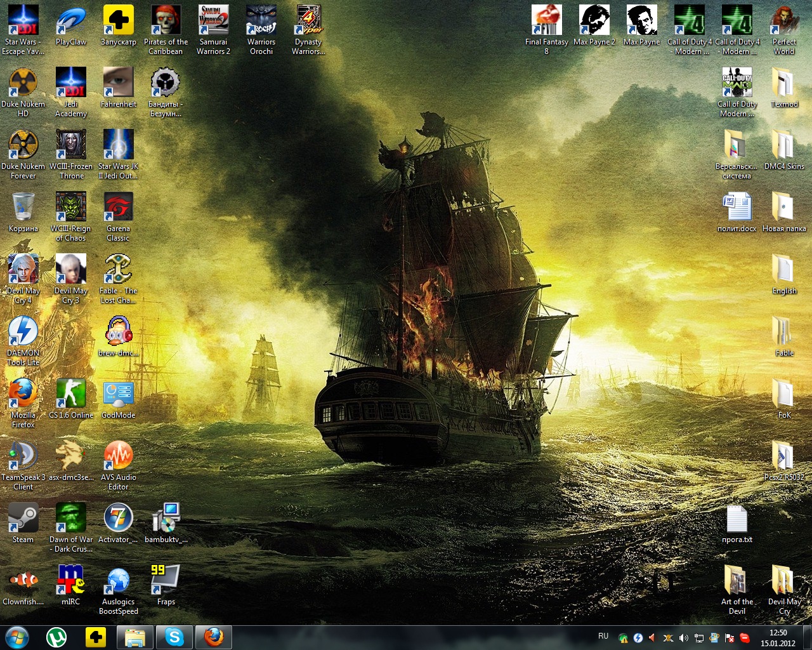Select the полит.docx Word document

pyautogui.click(x=737, y=208)
